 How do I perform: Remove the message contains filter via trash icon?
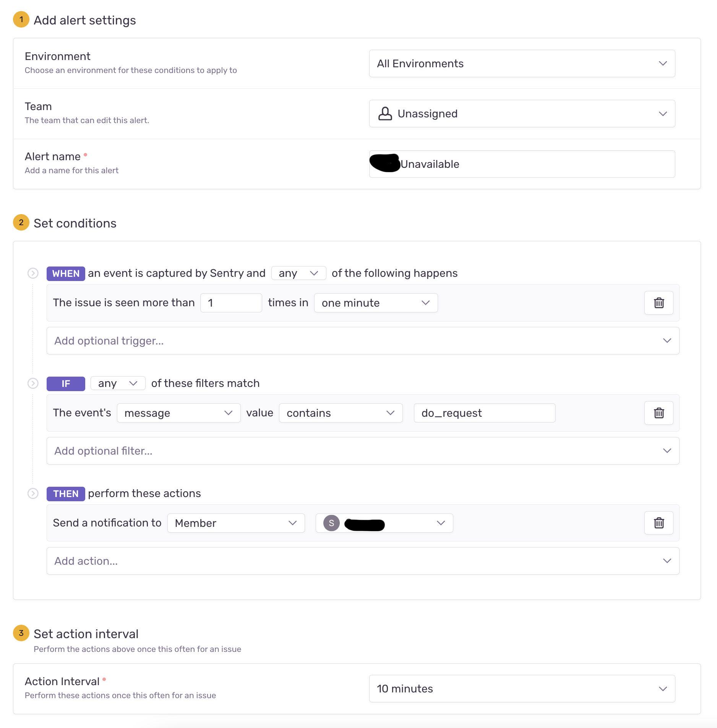tap(658, 413)
